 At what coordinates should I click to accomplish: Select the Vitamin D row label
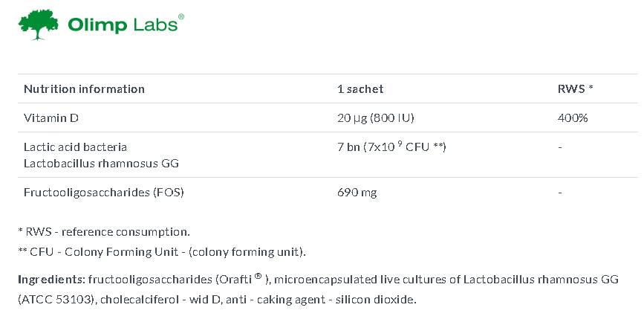50,117
